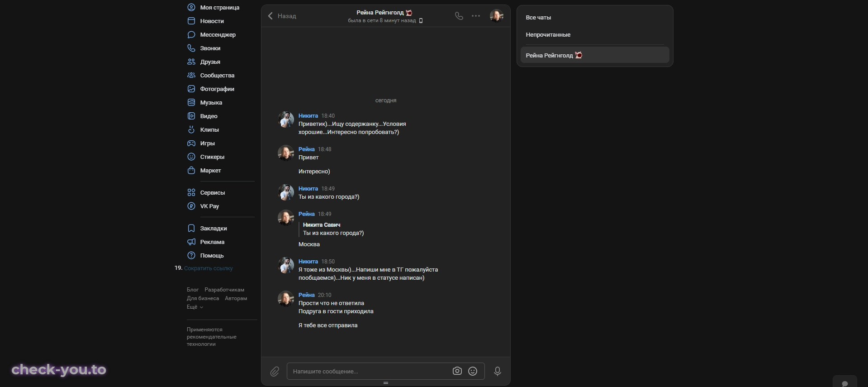Open header avatar of Рейна Рейнголд
The width and height of the screenshot is (868, 387).
tap(497, 16)
